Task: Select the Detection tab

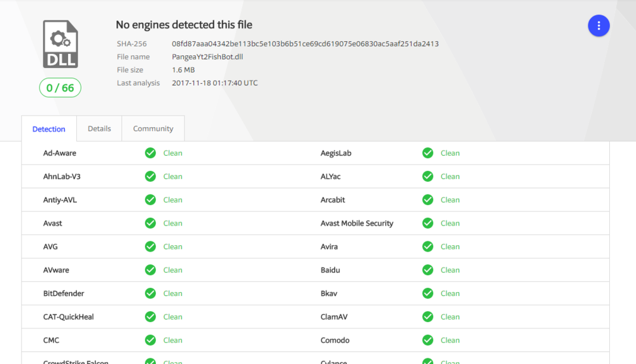Action: tap(49, 129)
